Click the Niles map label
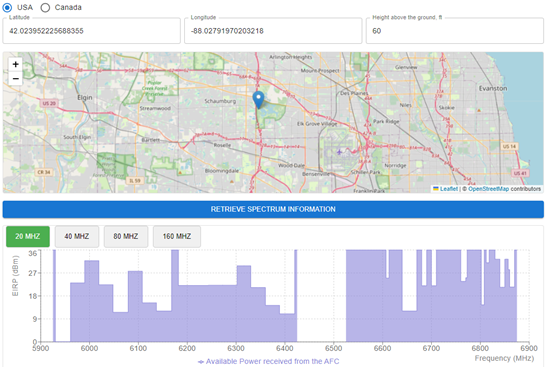The image size is (546, 367). (405, 105)
